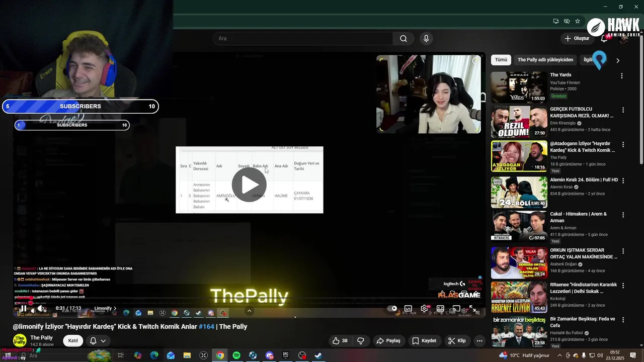Open the weather widget 10°C Hafif yağmur
Image resolution: width=644 pixels, height=362 pixels.
pos(524,355)
